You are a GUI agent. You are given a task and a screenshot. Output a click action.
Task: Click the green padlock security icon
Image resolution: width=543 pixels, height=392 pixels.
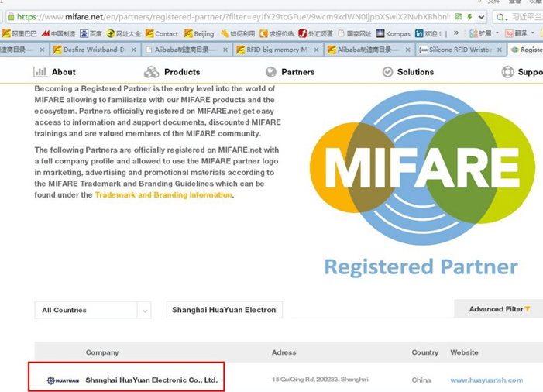11,16
